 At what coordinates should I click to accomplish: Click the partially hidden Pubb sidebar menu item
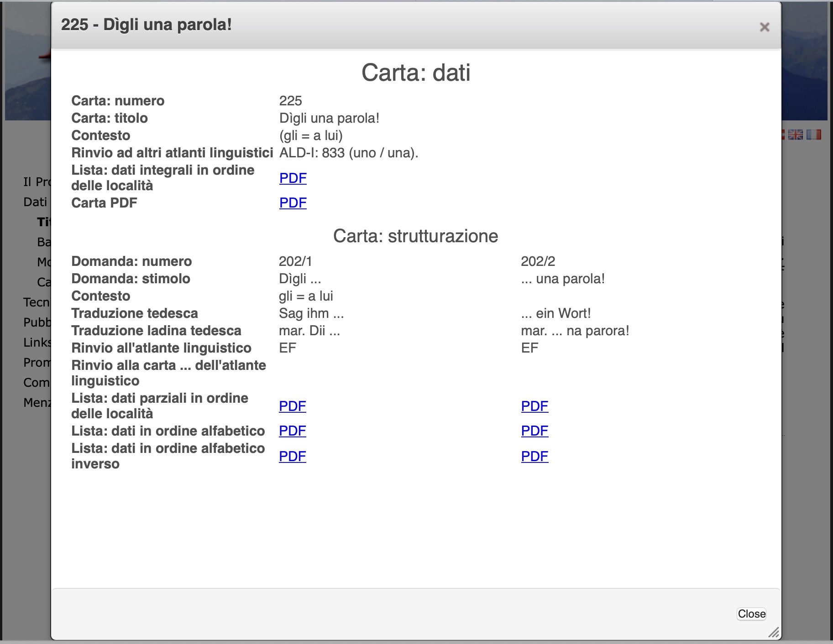37,322
